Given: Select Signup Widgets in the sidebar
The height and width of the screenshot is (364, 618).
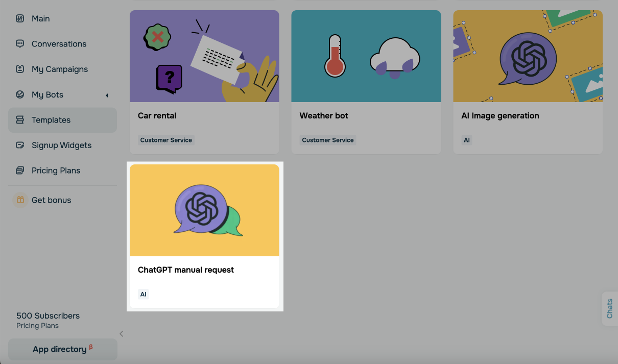Looking at the screenshot, I should [62, 145].
